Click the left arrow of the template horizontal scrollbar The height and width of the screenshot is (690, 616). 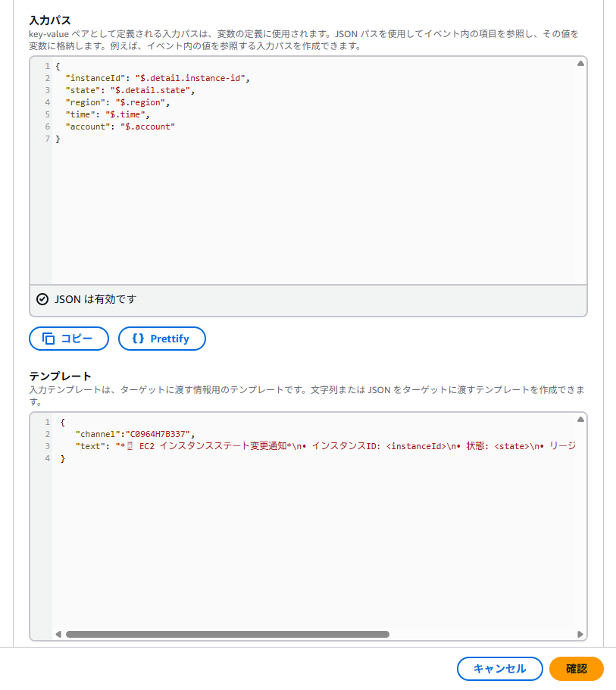coord(58,634)
